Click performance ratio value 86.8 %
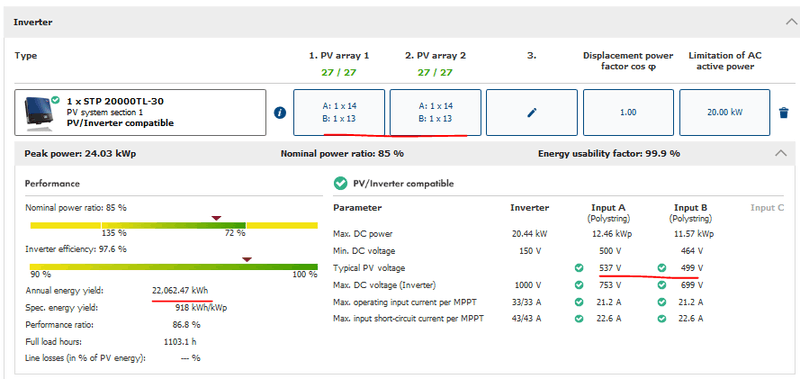Viewport: 800px width, 379px height. coord(186,324)
